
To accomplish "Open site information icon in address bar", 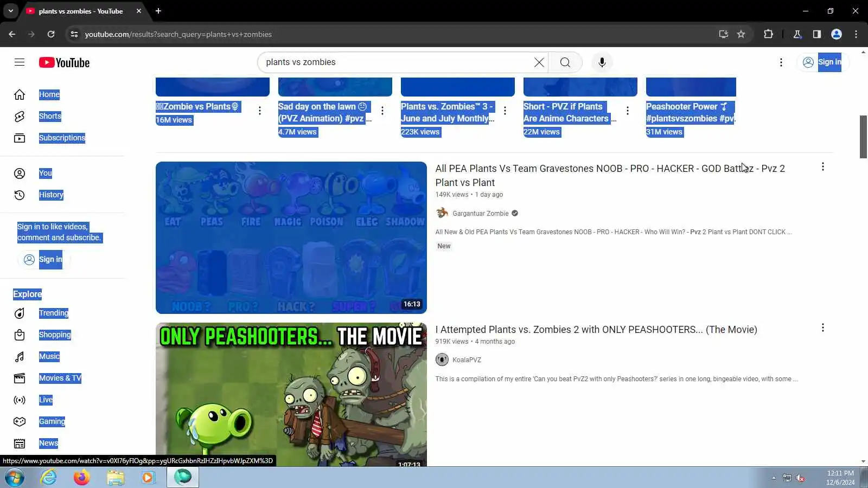I will [74, 34].
